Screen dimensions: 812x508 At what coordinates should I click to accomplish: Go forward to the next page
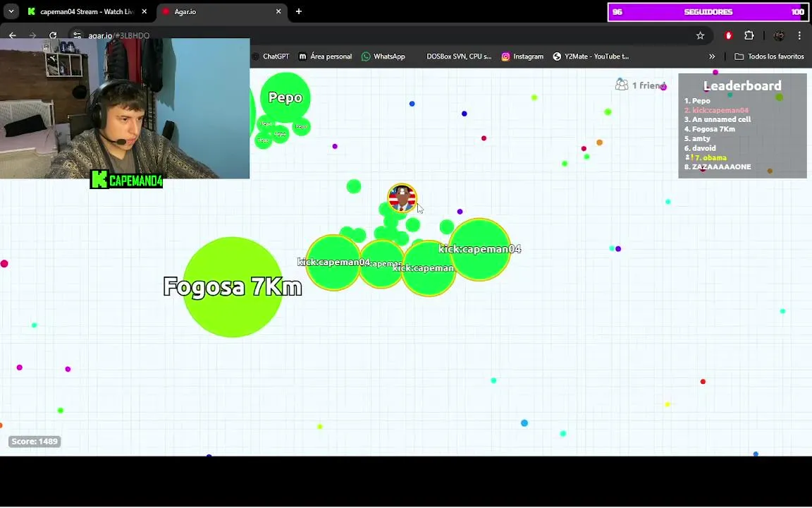coord(32,35)
